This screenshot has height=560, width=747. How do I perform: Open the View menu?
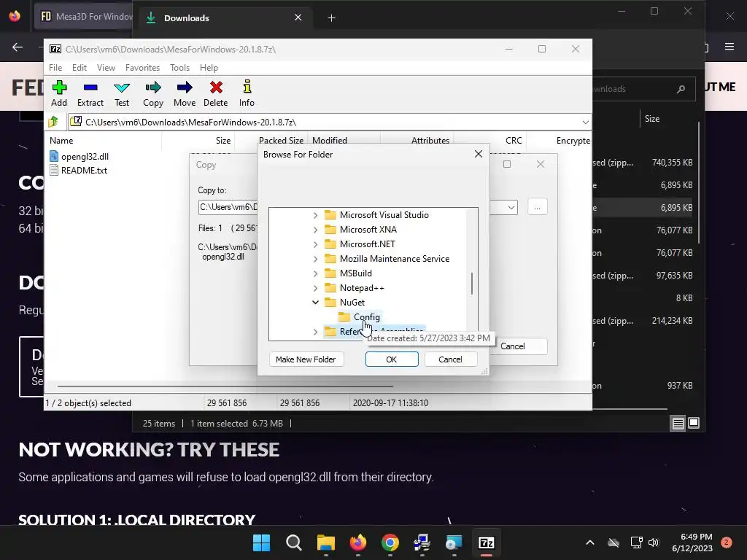tap(106, 68)
